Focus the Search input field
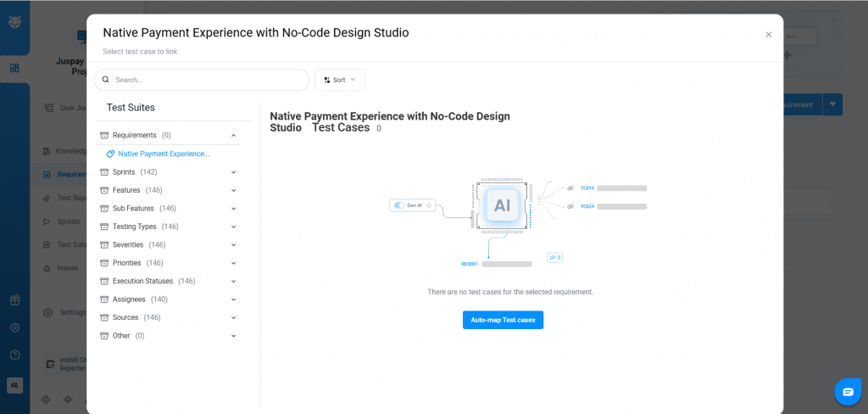The height and width of the screenshot is (414, 868). 208,80
